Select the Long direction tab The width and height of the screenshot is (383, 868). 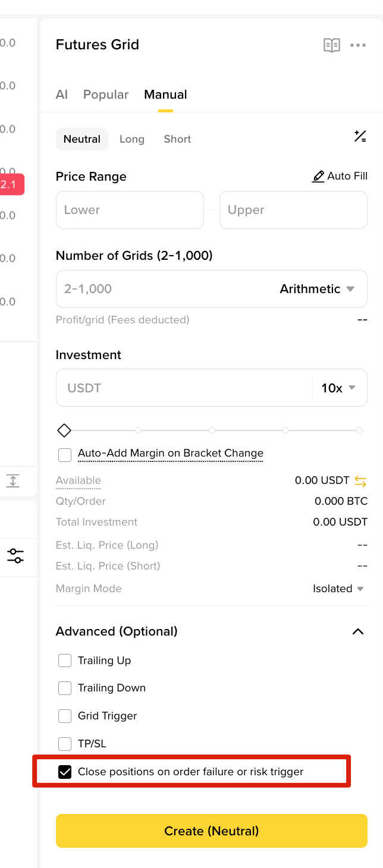(x=132, y=139)
